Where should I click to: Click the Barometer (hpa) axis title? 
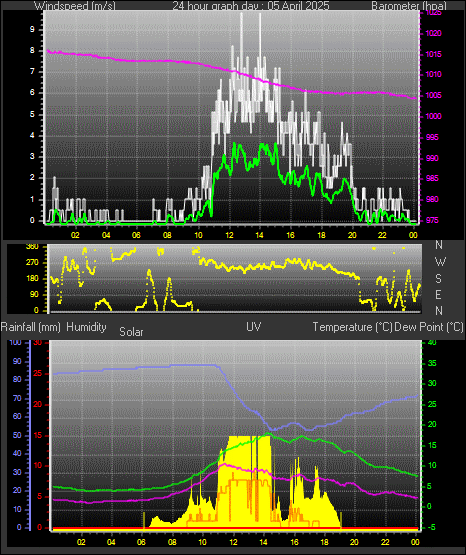tap(409, 5)
